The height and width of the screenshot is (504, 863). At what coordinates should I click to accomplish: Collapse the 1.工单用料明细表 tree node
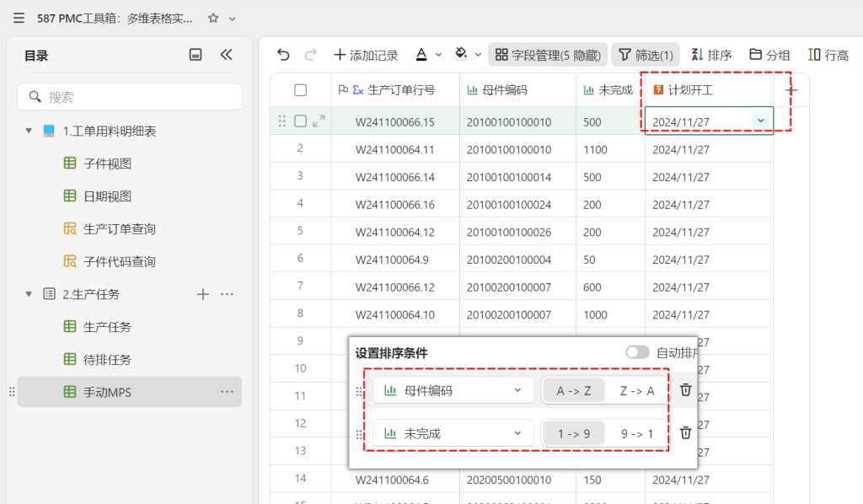coord(29,131)
